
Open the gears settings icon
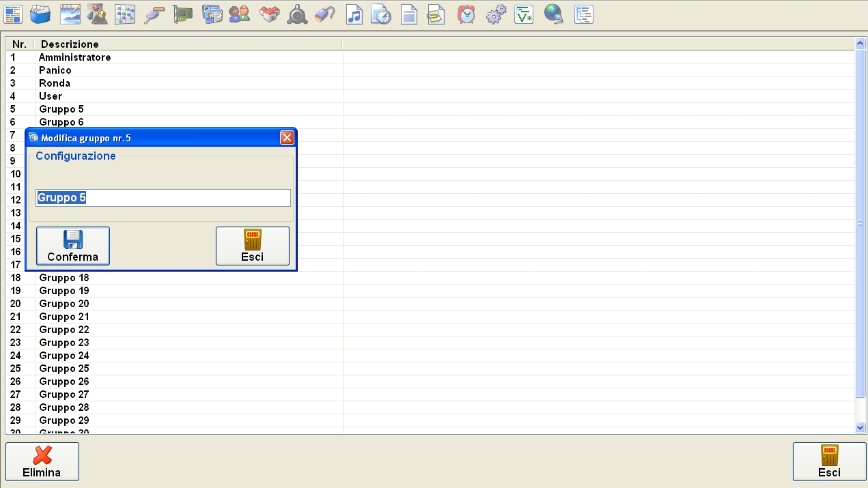[x=496, y=14]
